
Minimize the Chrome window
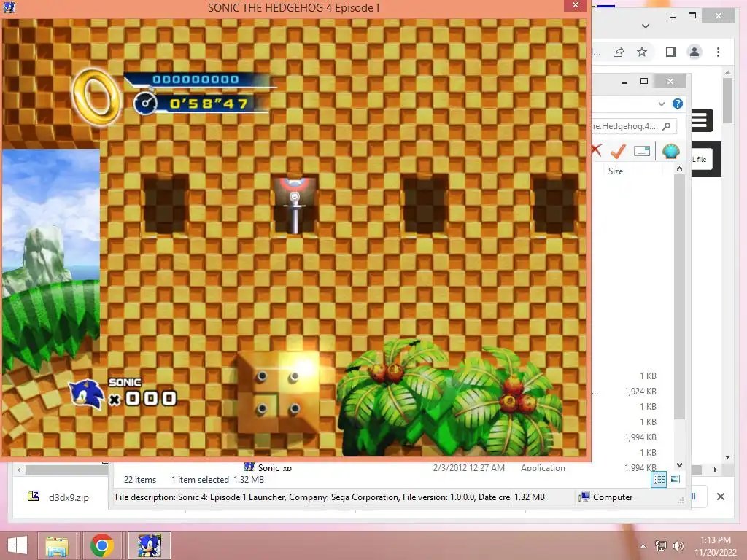(x=672, y=17)
